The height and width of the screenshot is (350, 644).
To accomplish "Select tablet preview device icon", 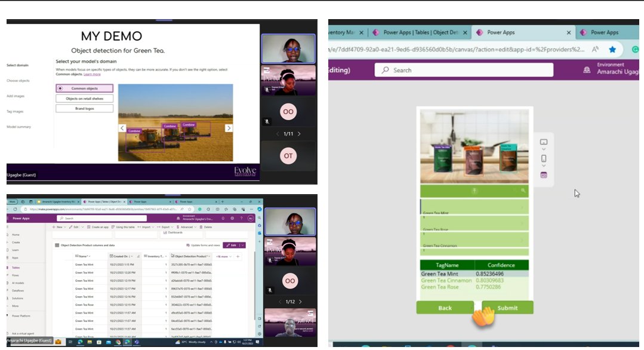I will 543,142.
